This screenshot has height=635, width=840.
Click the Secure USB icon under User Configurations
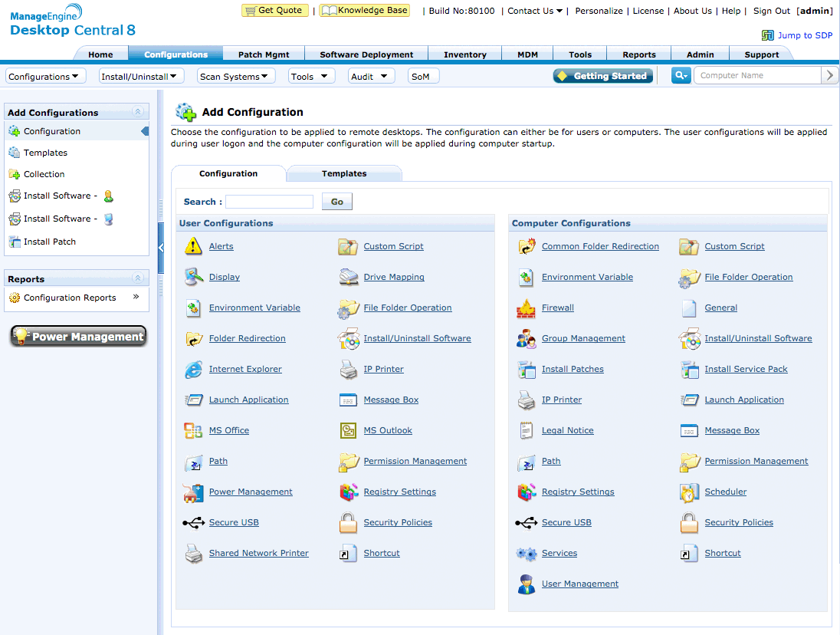click(x=193, y=522)
